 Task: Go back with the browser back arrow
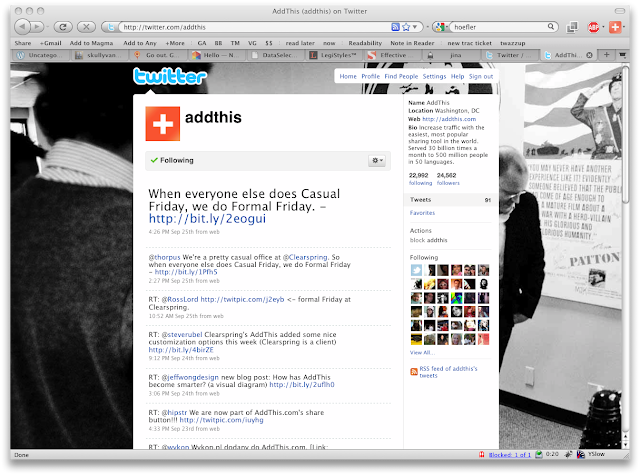[22, 27]
